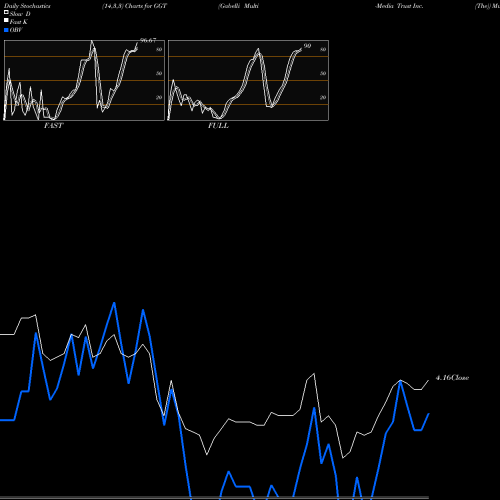Image resolution: width=500 pixels, height=500 pixels.
Task: Click the '80' axis label in FULL chart
Action: click(x=323, y=50)
